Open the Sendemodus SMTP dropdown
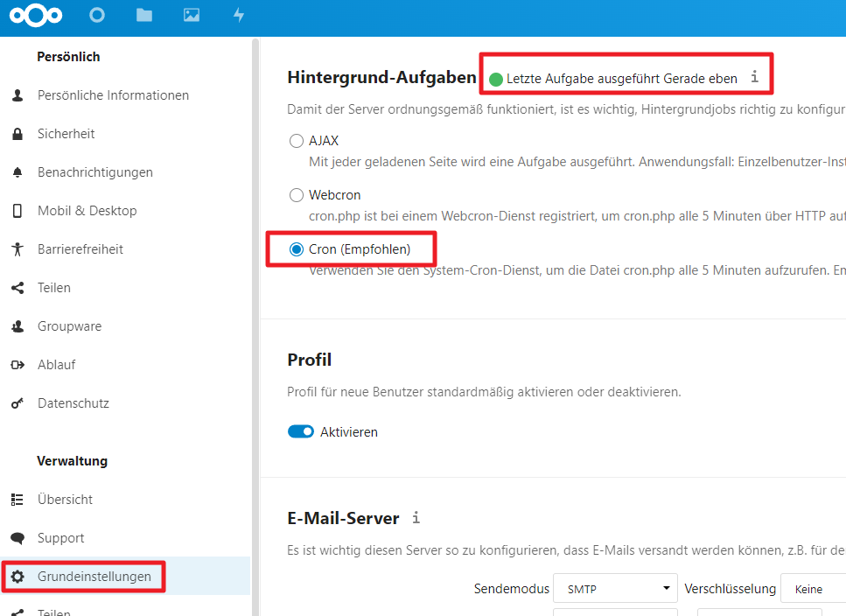Image resolution: width=846 pixels, height=616 pixels. coord(617,589)
